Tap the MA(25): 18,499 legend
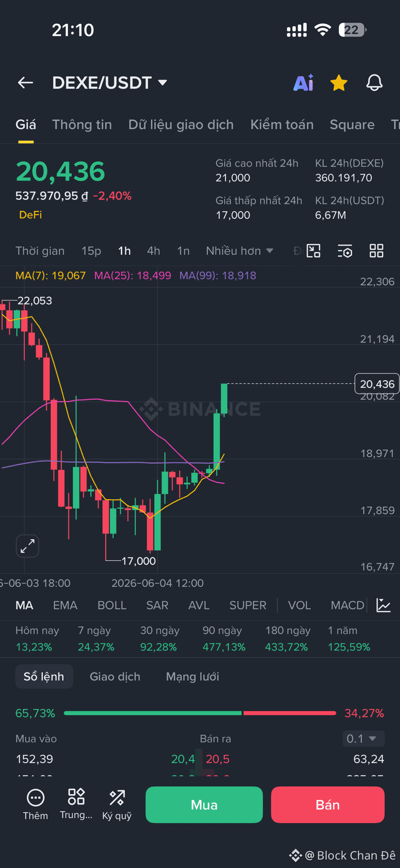Screen dimensions: 400x868 [133, 275]
